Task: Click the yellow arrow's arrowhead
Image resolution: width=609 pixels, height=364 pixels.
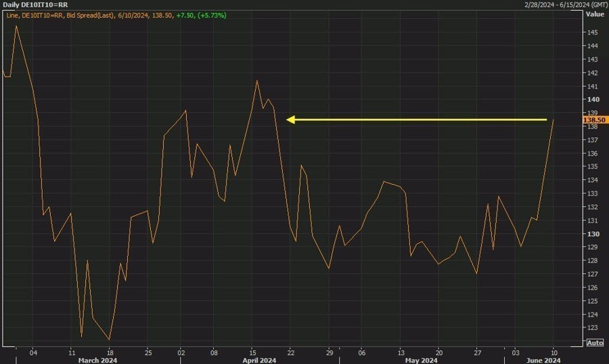Action: tap(291, 120)
